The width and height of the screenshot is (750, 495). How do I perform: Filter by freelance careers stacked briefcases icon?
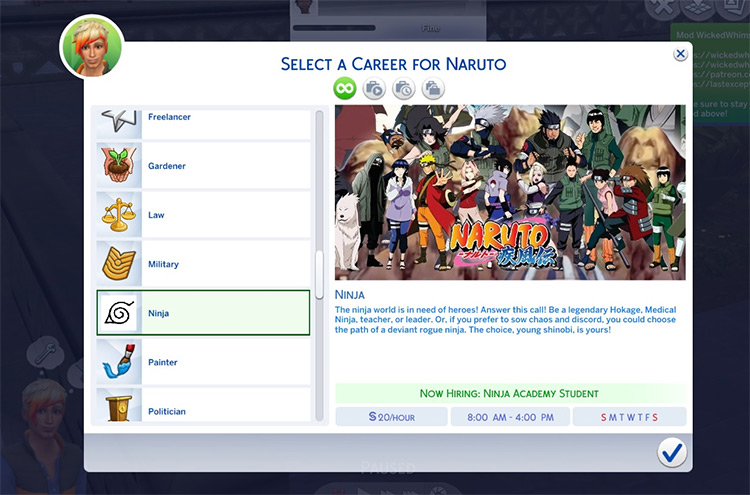coord(433,89)
